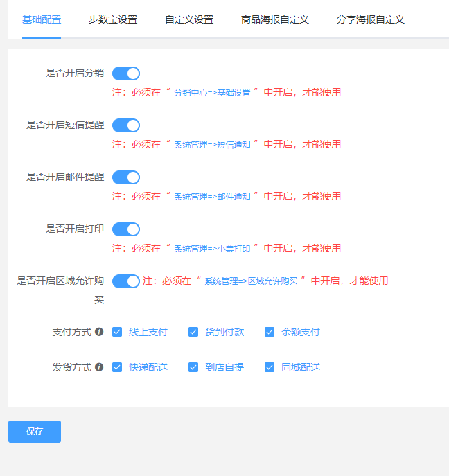Open the 系统管理=>邮件通知 link
449x476 pixels.
(212, 196)
